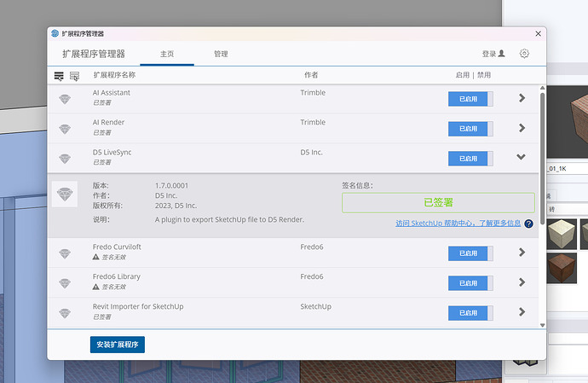Click the extension list scrollbar thumb
The image size is (588, 383).
pos(542,158)
